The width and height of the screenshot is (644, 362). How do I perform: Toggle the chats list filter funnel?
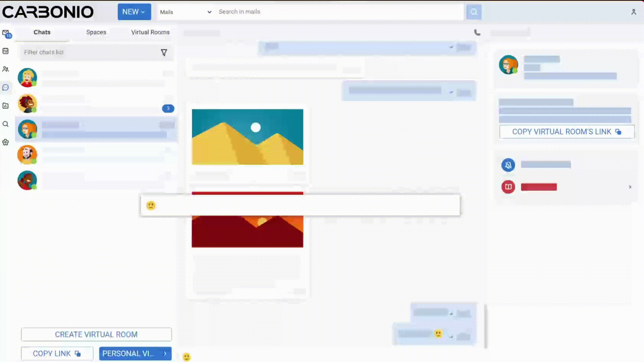pyautogui.click(x=164, y=53)
